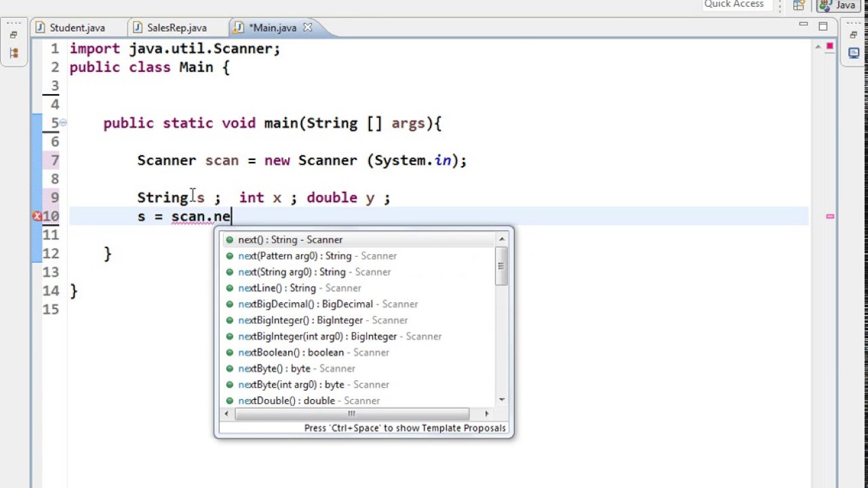The image size is (868, 488).
Task: Click the proposal list horizontal scrollbar thumb
Action: 352,413
